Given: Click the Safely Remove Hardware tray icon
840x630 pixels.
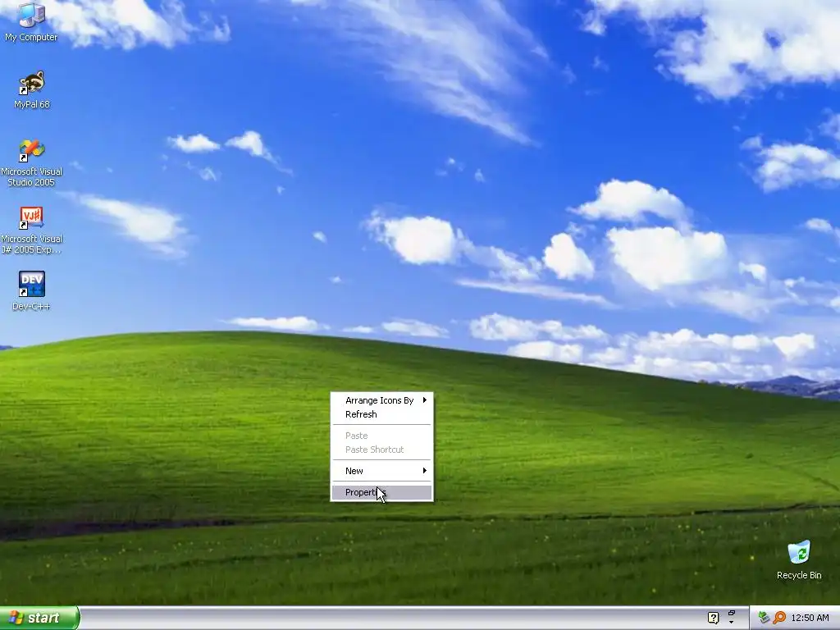Looking at the screenshot, I should click(x=764, y=618).
